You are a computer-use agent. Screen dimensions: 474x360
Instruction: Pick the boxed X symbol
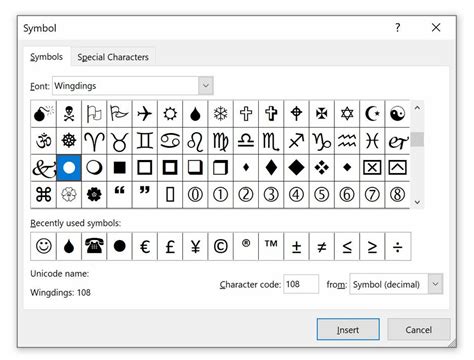coord(372,168)
